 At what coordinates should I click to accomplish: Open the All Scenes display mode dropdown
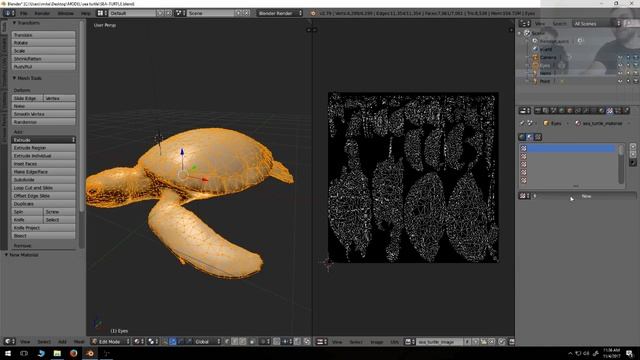point(596,24)
